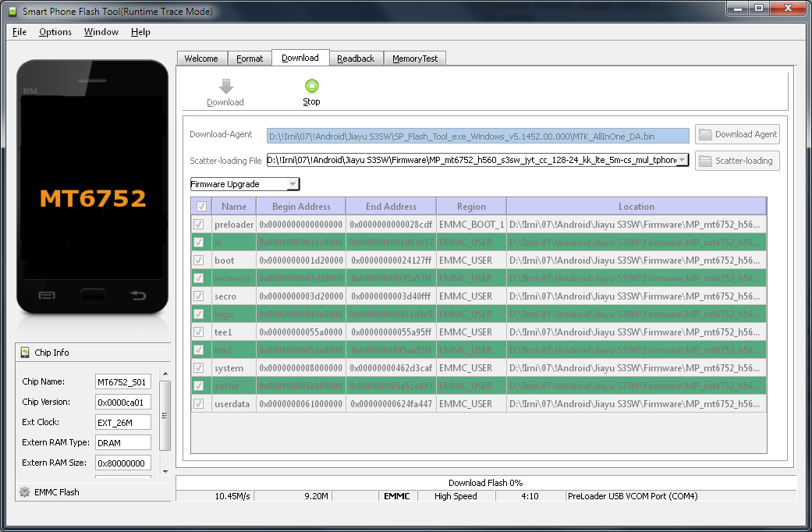The width and height of the screenshot is (812, 532).
Task: Click the PreLoader USB VCOM Port status
Action: click(x=680, y=496)
